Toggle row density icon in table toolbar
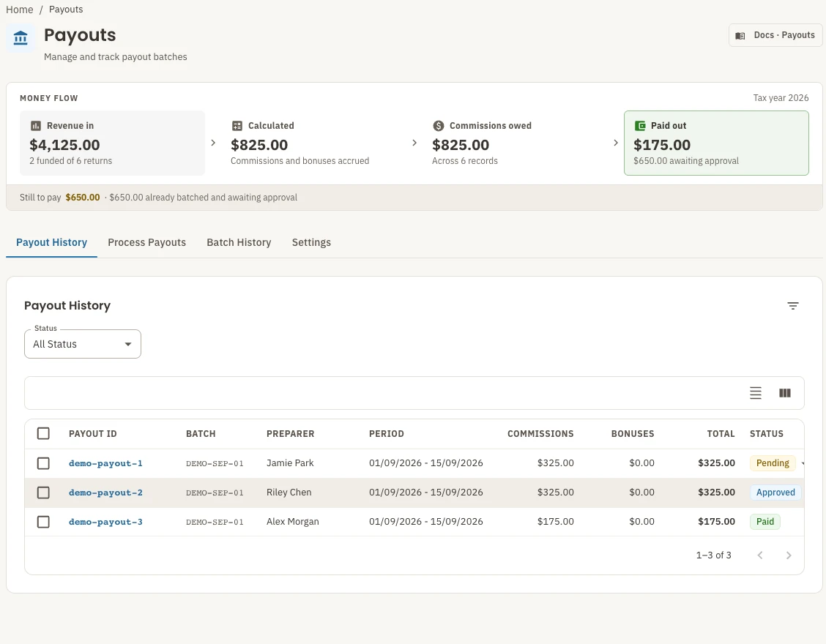The image size is (826, 644). (x=756, y=393)
